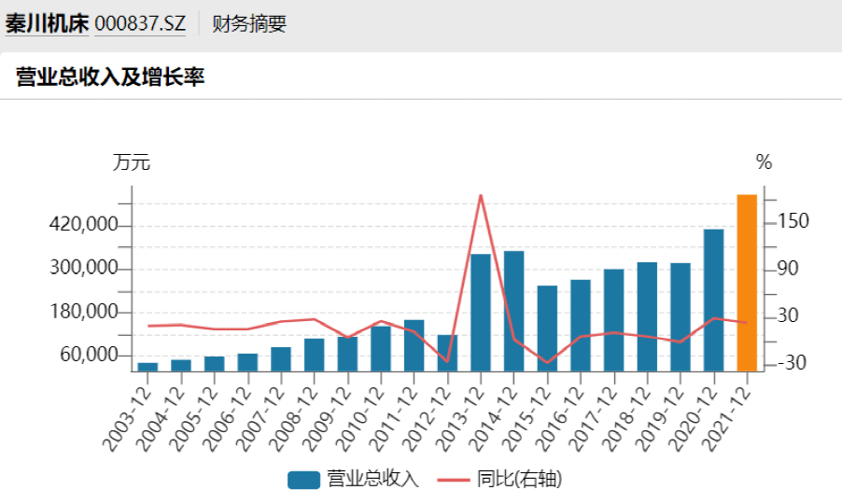The height and width of the screenshot is (504, 842).
Task: Select the 2009-12 revenue bar
Action: pos(347,355)
